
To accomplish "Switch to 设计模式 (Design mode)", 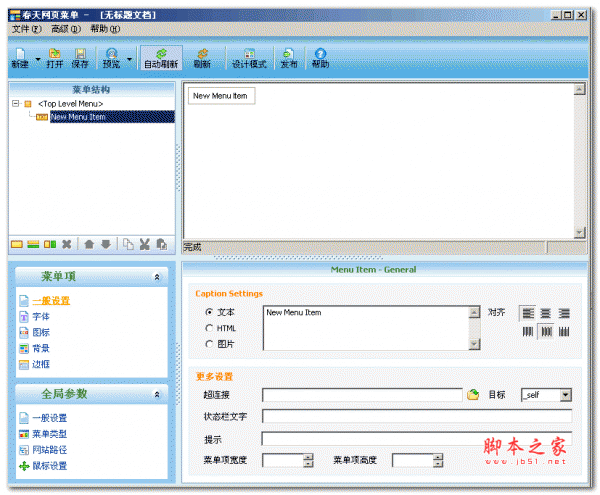I will [x=249, y=57].
